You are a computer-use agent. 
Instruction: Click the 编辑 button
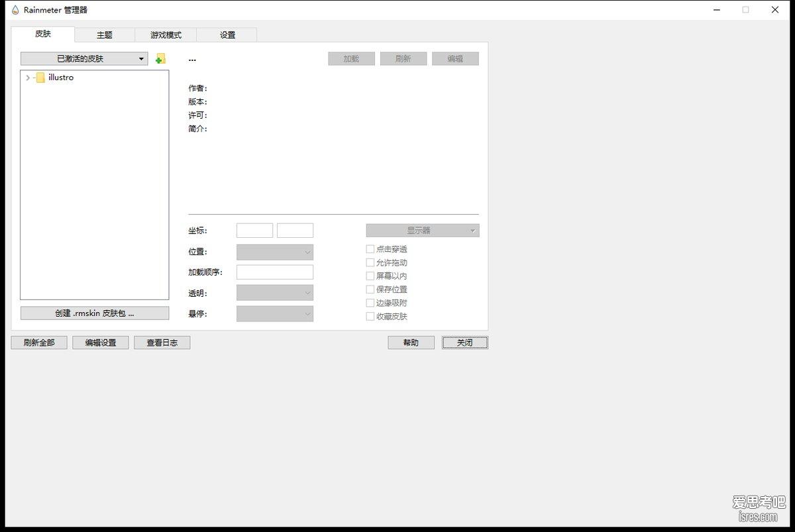point(455,59)
